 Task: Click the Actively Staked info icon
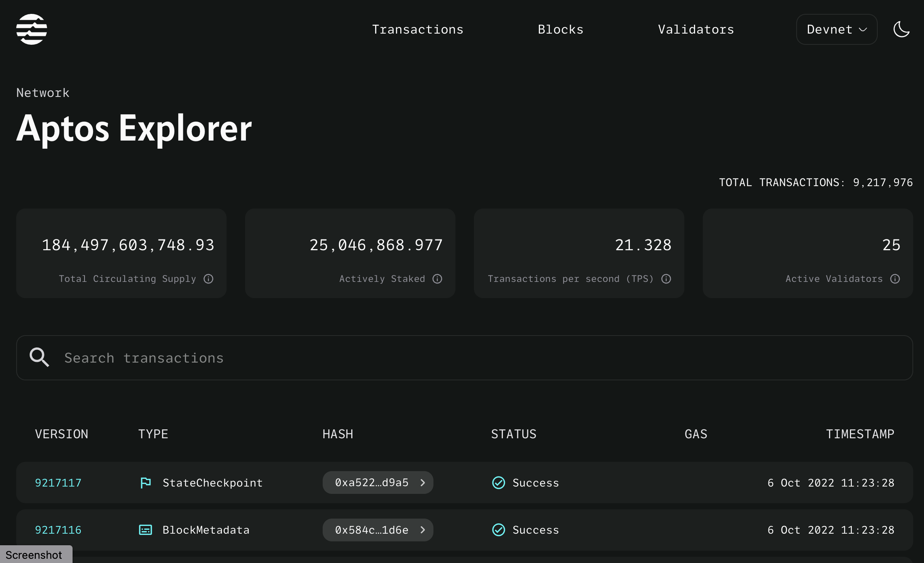437,279
